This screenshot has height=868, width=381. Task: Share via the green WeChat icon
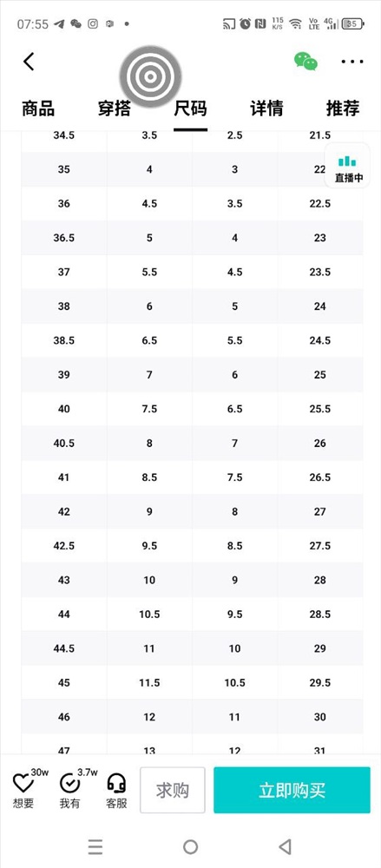305,62
